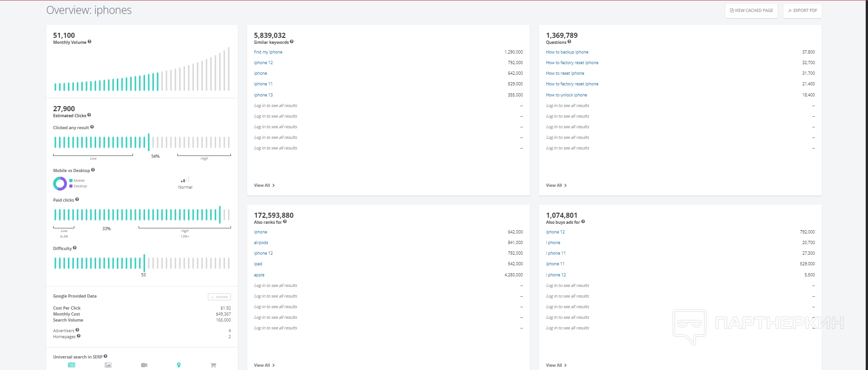Open the Questions card help icon

pyautogui.click(x=569, y=42)
